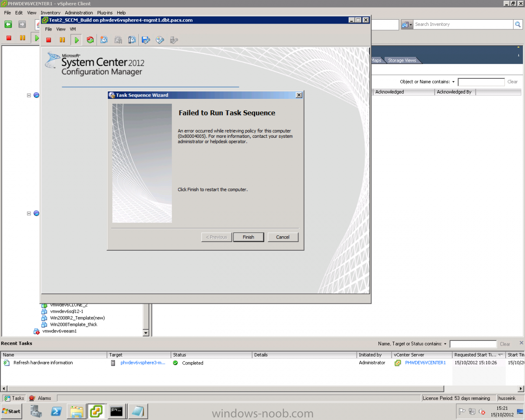This screenshot has width=525, height=420.
Task: Click the network error tray icon
Action: pyautogui.click(x=482, y=411)
